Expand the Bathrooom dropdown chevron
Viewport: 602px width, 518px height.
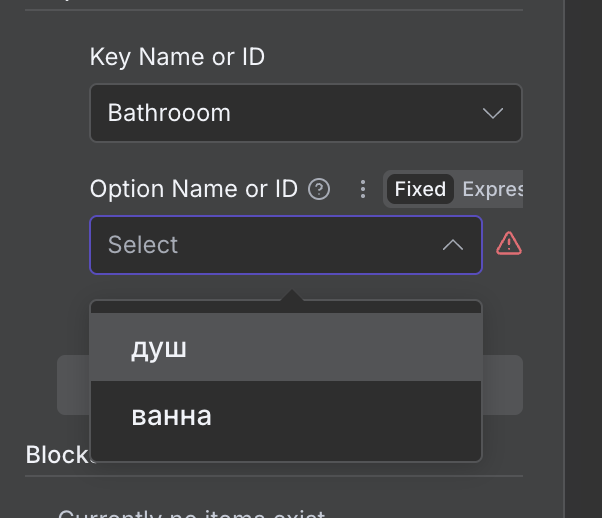492,113
